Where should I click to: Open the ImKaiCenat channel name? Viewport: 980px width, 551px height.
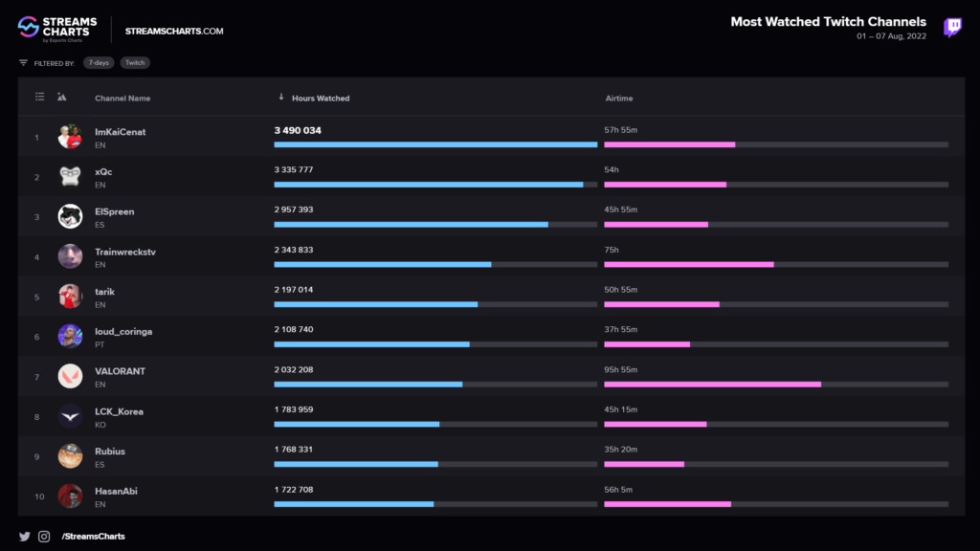click(x=120, y=132)
